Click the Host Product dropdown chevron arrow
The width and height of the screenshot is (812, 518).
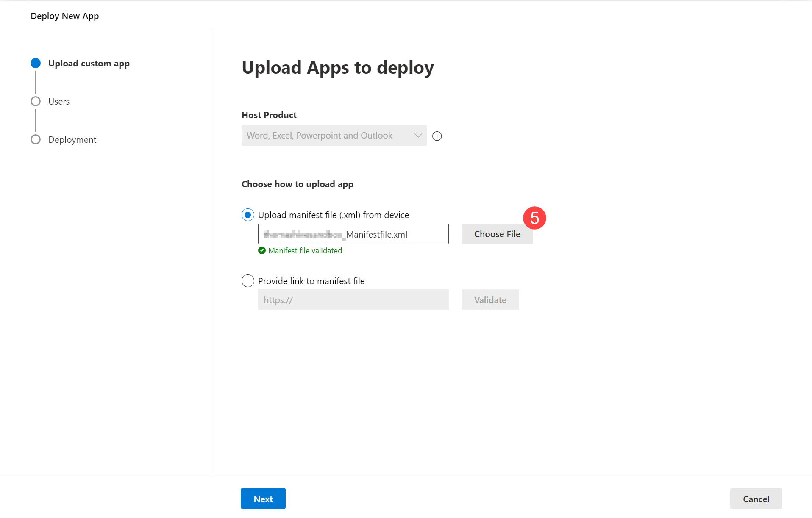point(418,136)
